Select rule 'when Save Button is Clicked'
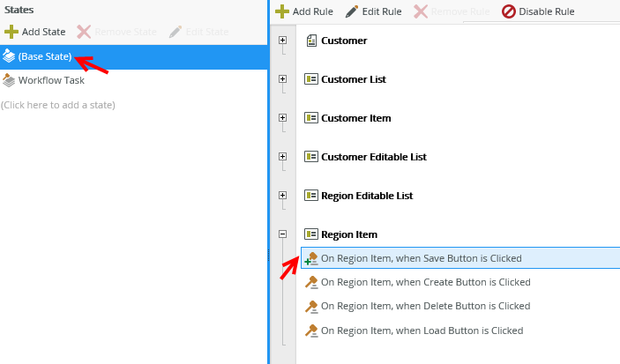This screenshot has width=620, height=364. [460, 258]
